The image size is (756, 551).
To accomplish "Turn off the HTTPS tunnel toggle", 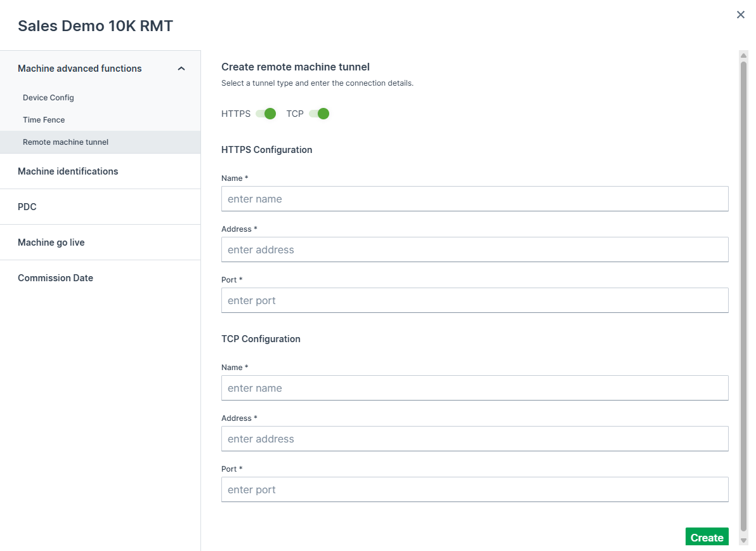I will click(x=266, y=114).
